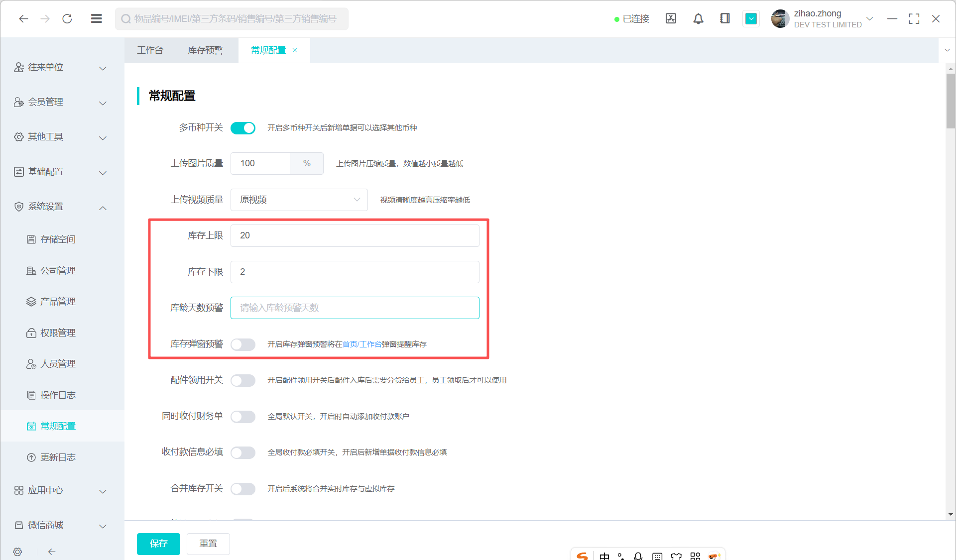This screenshot has width=956, height=560.
Task: Click the notification bell icon
Action: 698,19
